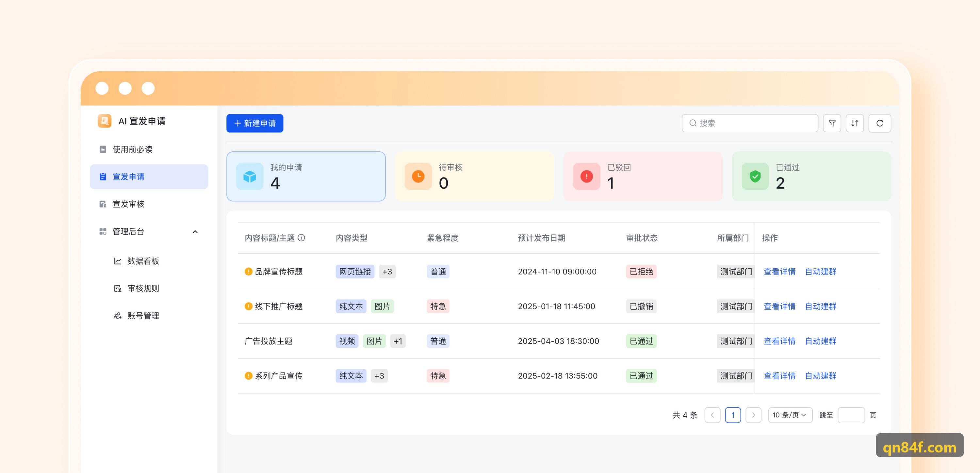Click the 跳至 page number input
This screenshot has width=980, height=473.
[851, 415]
